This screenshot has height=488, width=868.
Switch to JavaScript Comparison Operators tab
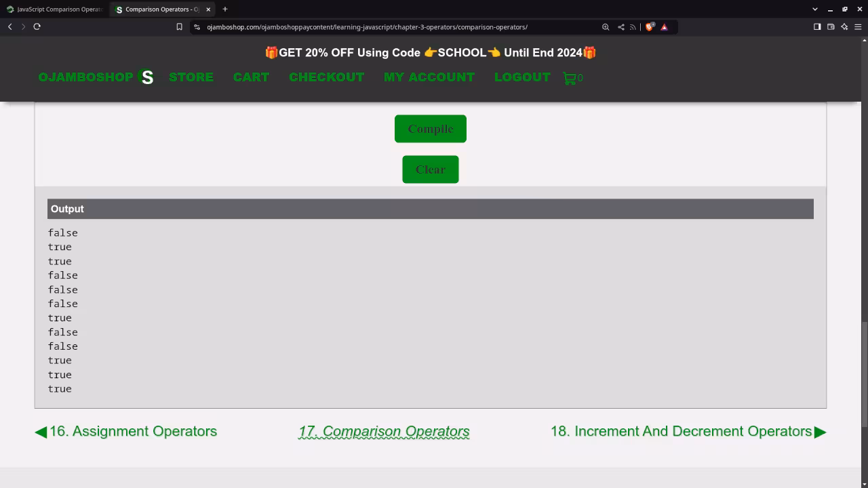(56, 9)
